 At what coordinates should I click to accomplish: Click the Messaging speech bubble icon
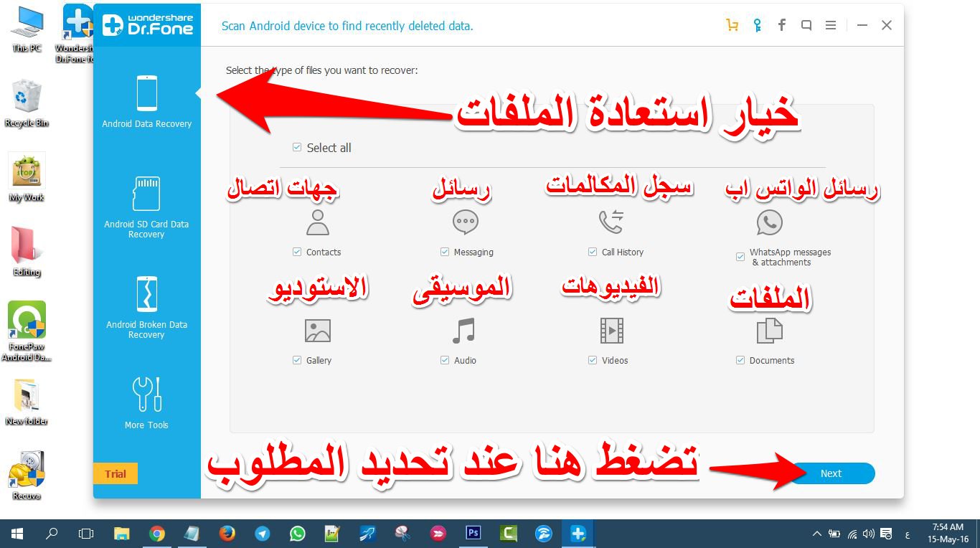click(x=465, y=223)
